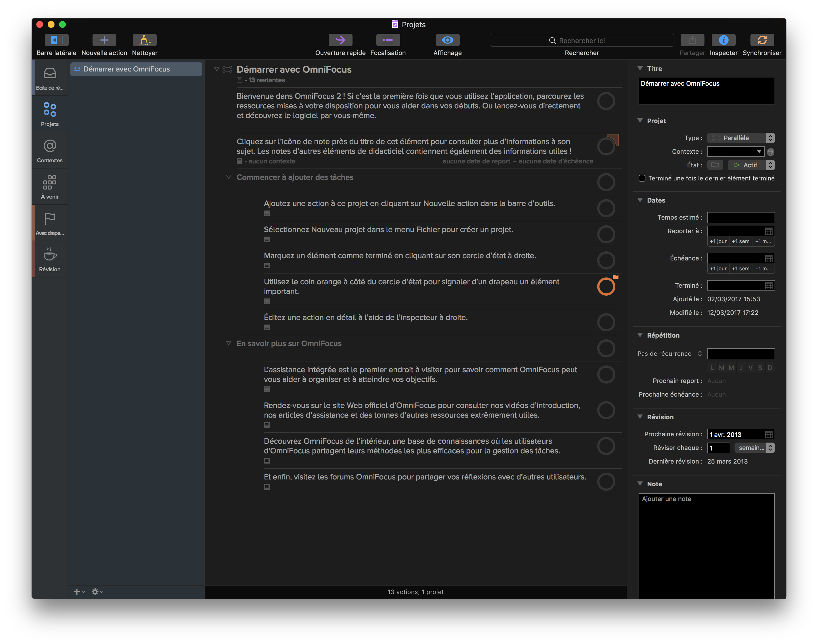Toggle the Barre latérale sidebar button

coord(56,40)
